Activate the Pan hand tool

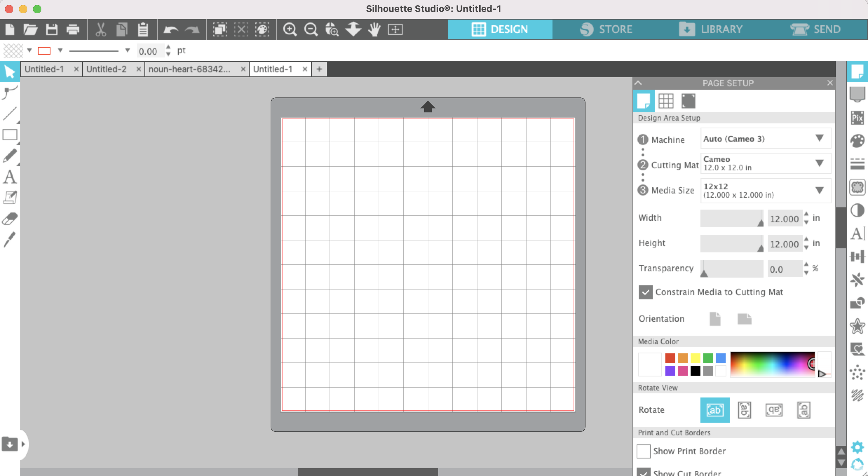pos(374,29)
